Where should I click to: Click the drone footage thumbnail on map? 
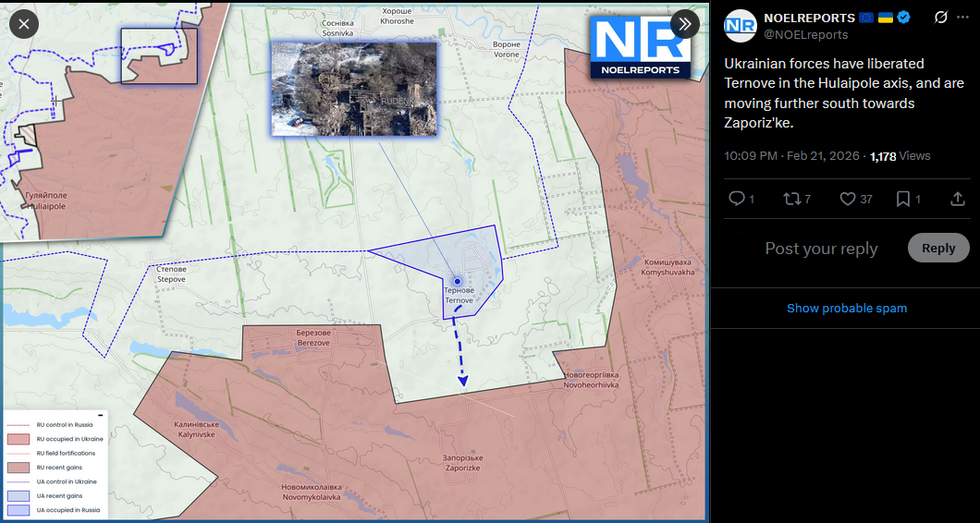(354, 88)
